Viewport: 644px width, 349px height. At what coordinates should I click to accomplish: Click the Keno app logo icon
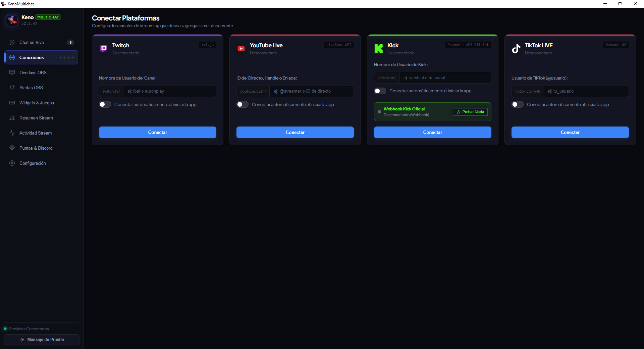[12, 20]
